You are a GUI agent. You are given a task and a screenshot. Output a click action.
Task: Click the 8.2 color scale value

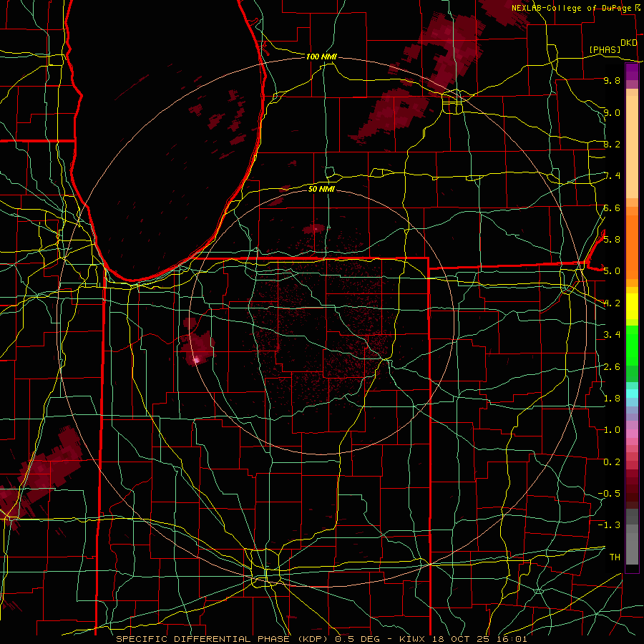(x=612, y=144)
